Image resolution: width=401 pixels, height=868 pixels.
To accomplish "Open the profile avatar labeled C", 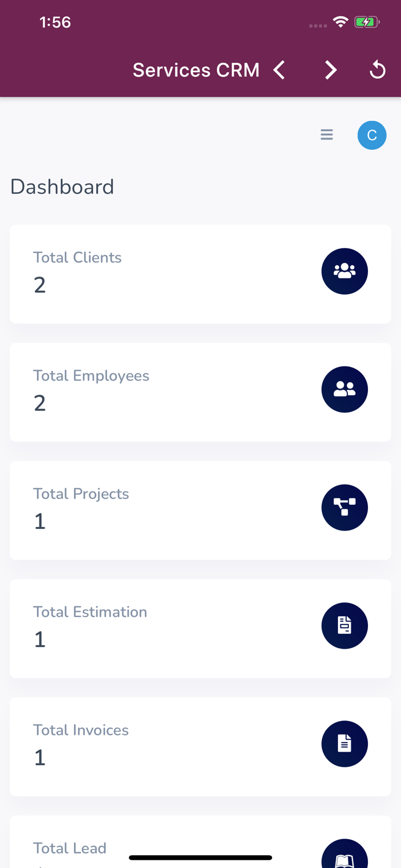I will click(371, 135).
